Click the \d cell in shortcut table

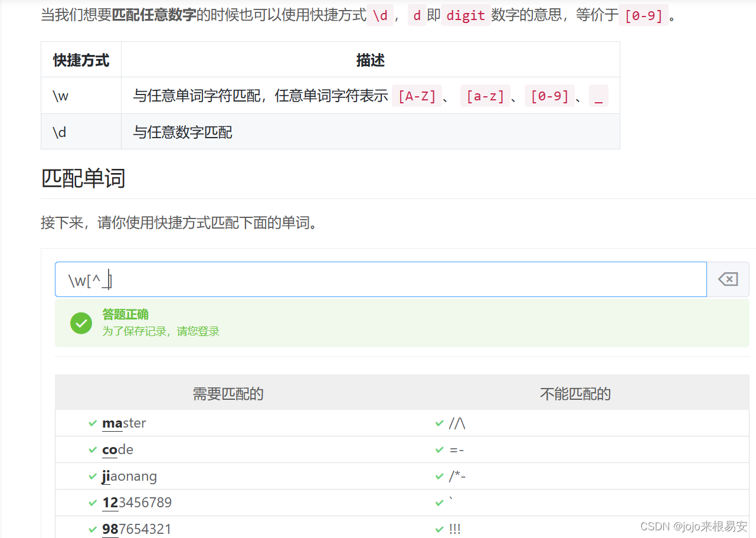81,132
